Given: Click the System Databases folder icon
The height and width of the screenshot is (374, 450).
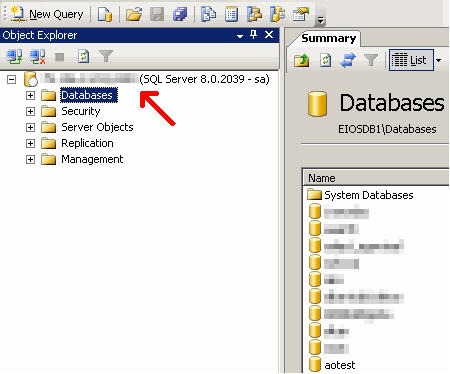Looking at the screenshot, I should (314, 194).
